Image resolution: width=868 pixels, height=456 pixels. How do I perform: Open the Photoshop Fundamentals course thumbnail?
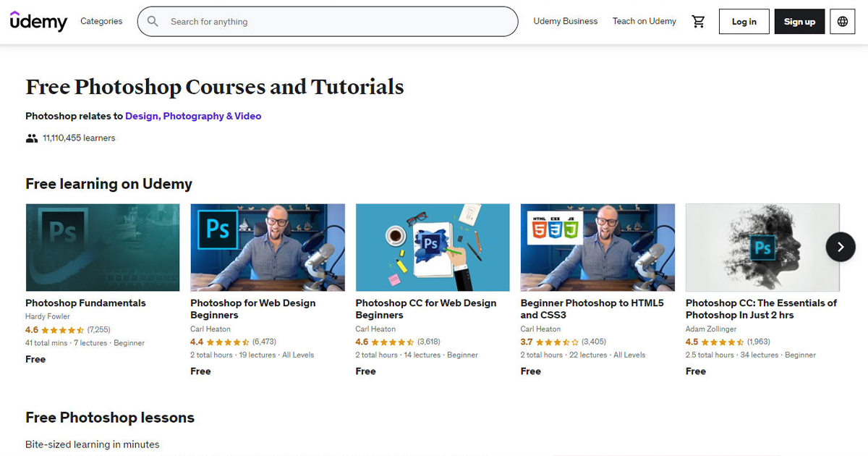point(102,247)
